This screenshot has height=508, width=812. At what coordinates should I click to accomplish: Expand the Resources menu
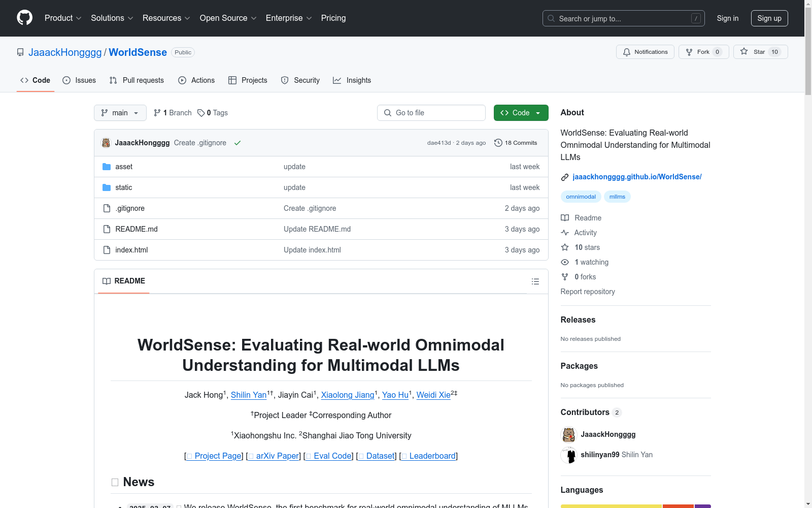point(166,18)
